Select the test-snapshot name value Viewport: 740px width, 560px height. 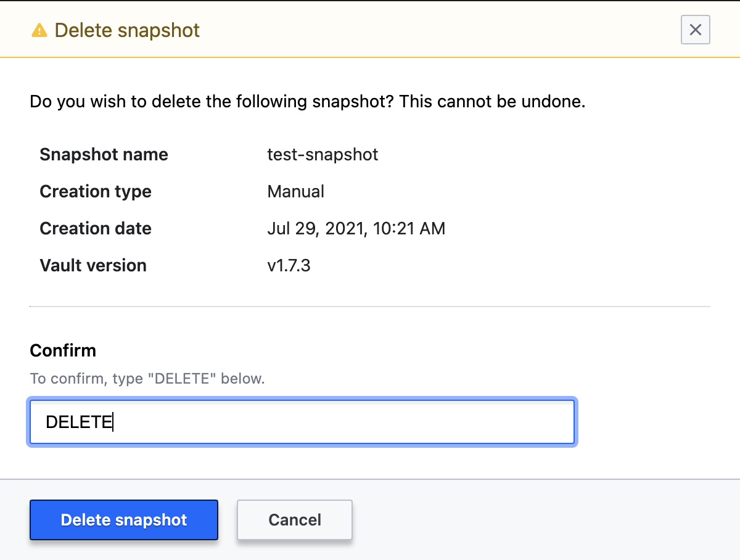point(323,154)
